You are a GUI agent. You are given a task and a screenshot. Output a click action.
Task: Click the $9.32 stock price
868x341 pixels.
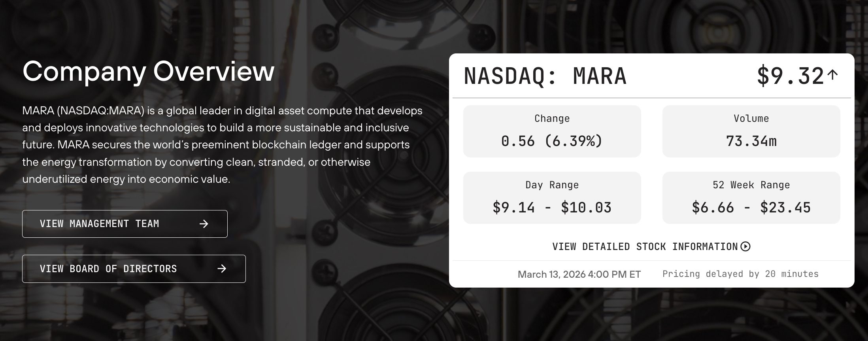790,76
